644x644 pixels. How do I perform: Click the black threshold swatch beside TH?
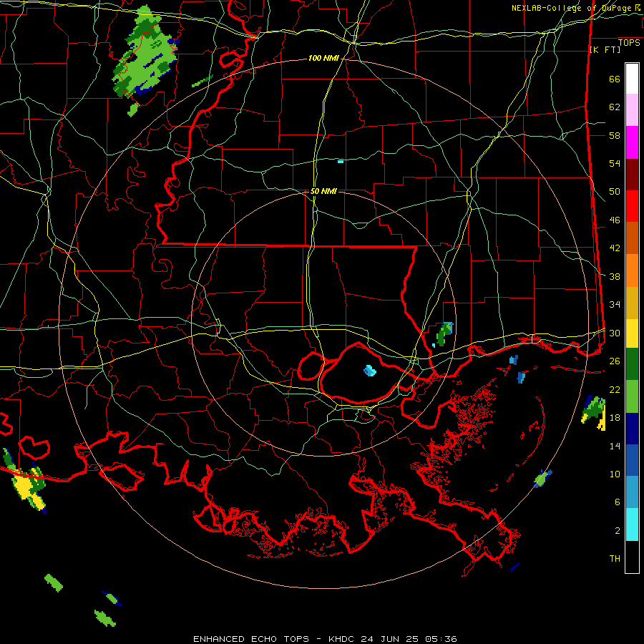[632, 557]
